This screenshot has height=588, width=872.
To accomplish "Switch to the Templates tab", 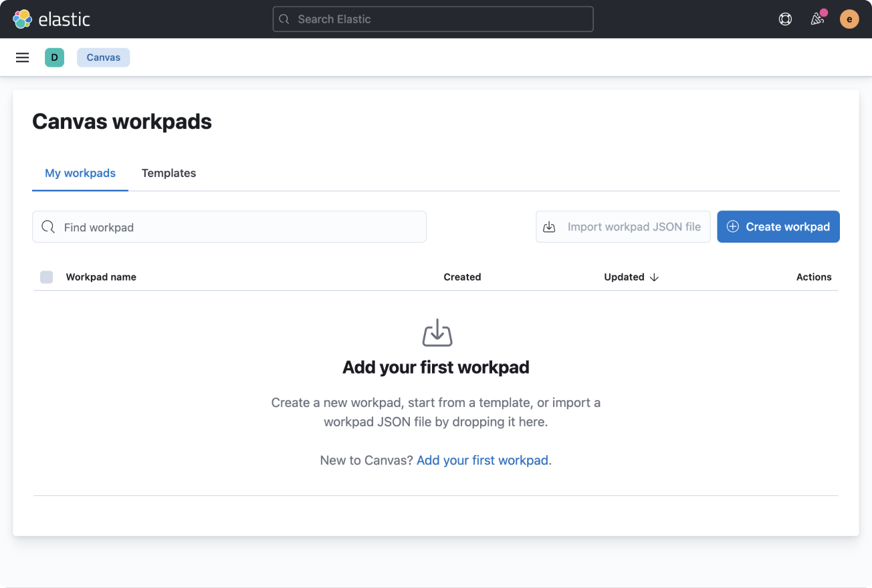I will 169,173.
